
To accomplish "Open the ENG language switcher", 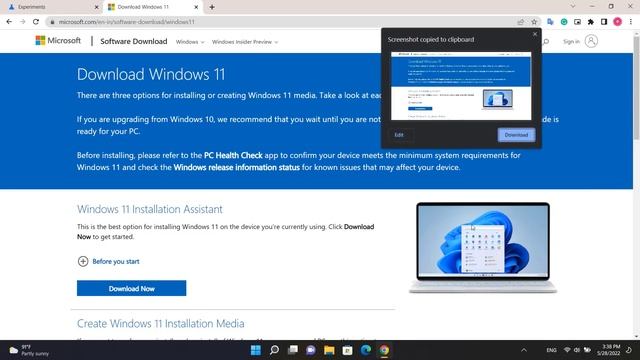I will [x=551, y=350].
